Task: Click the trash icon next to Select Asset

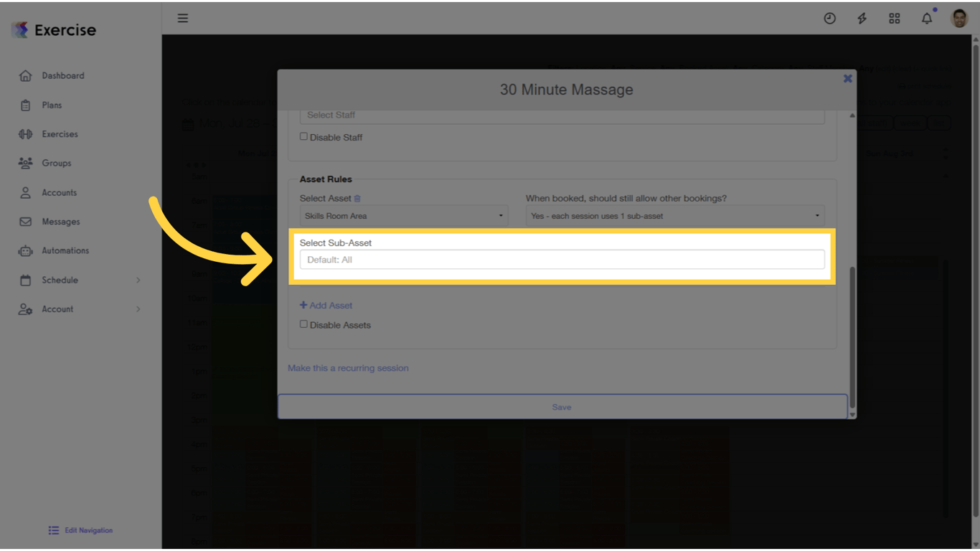Action: pyautogui.click(x=356, y=198)
